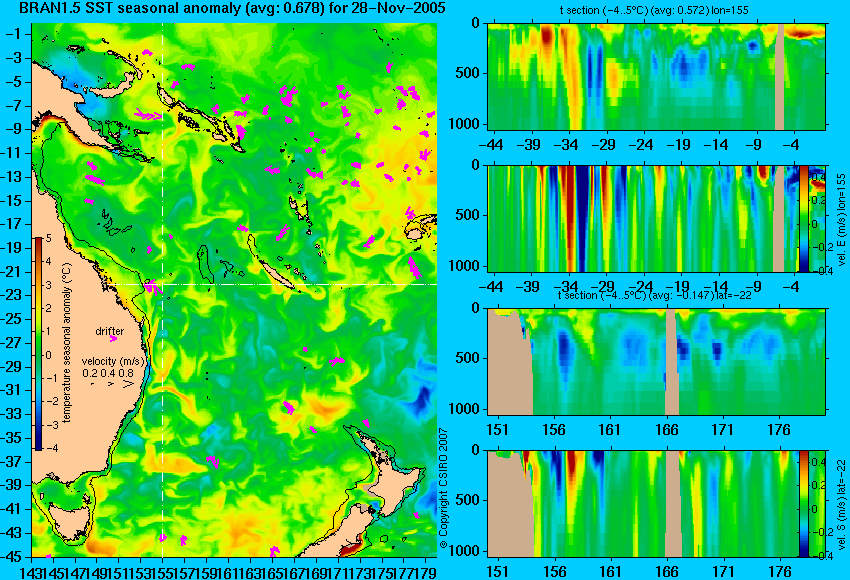This screenshot has height=580, width=850.
Task: Click the 'vel. S (m/s) lat=-22' axis label
Action: click(842, 506)
